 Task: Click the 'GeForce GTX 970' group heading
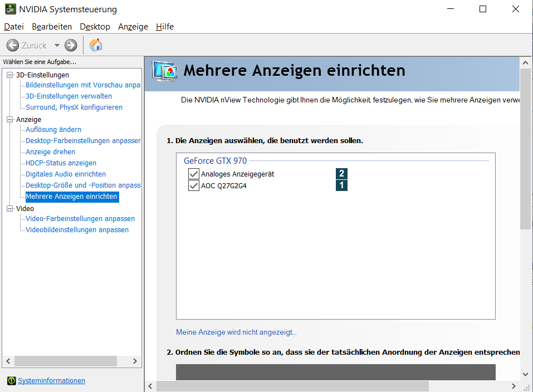click(x=215, y=161)
